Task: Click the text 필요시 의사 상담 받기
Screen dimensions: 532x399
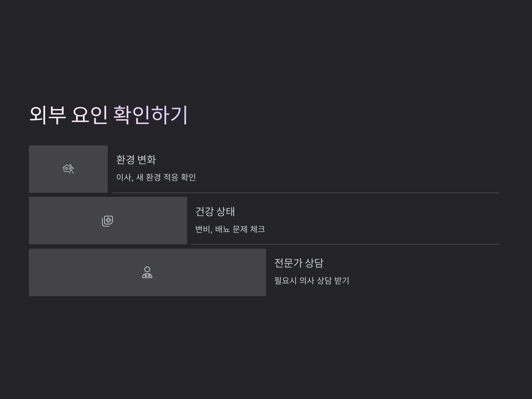Action: [312, 281]
